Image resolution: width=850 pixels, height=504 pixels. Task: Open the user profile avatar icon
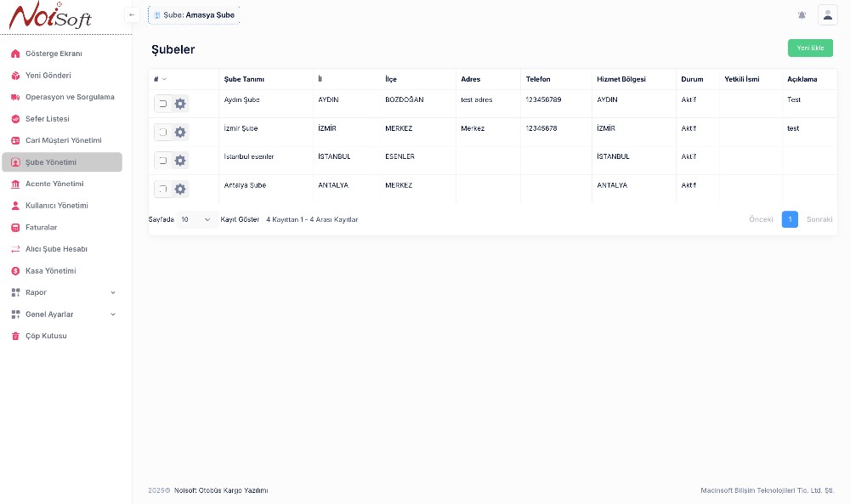tap(827, 15)
